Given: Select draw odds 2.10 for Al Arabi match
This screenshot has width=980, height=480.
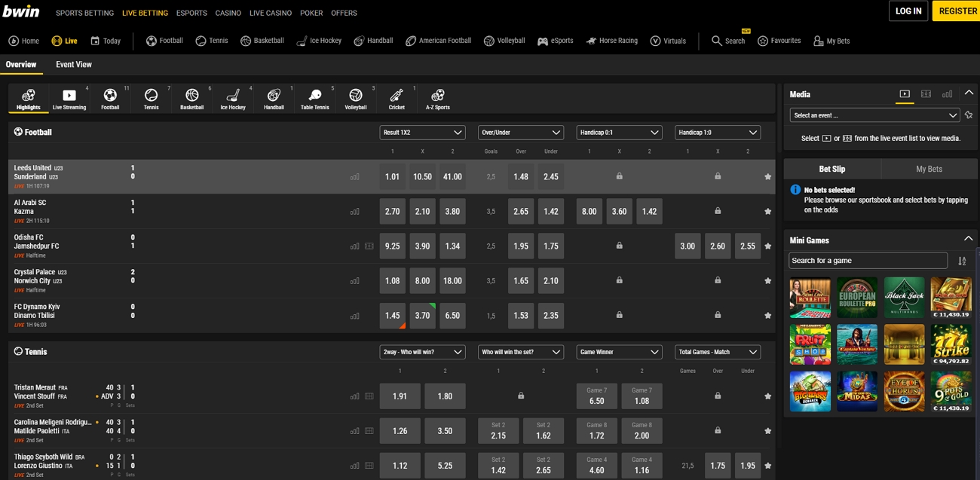Looking at the screenshot, I should (x=422, y=212).
